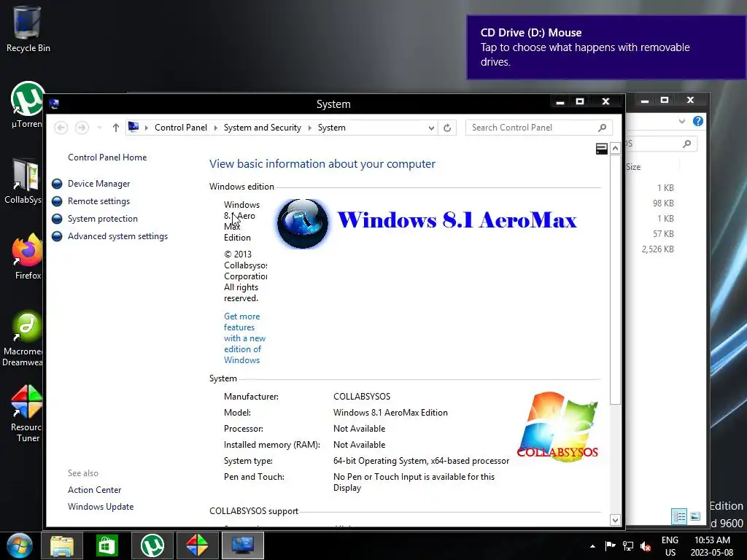Open the recent locations dropdown arrow
The height and width of the screenshot is (560, 747).
tap(99, 128)
